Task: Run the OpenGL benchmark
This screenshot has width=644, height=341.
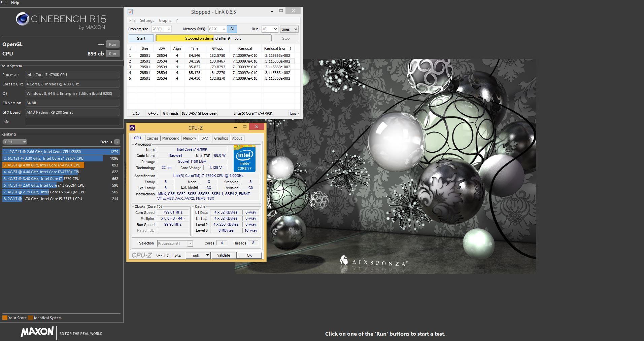Action: click(x=112, y=44)
